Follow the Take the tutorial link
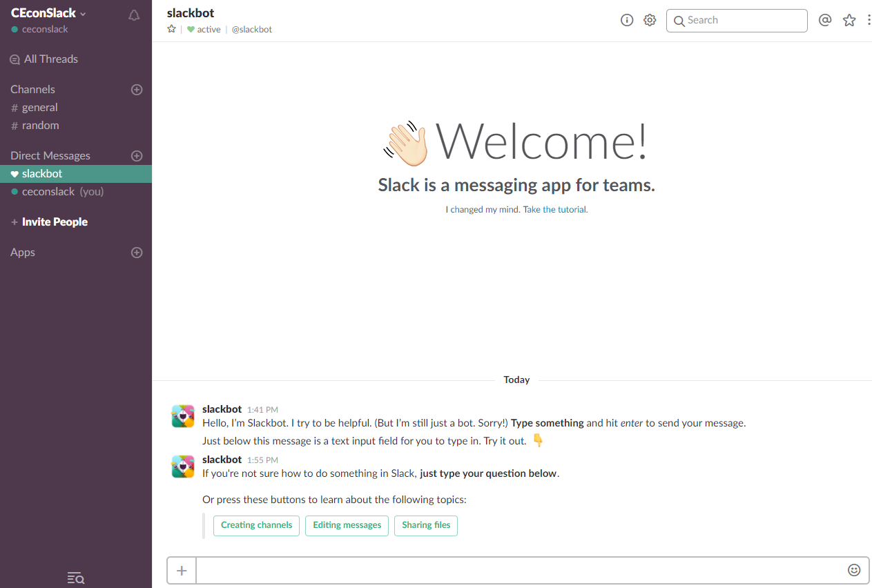 point(554,210)
